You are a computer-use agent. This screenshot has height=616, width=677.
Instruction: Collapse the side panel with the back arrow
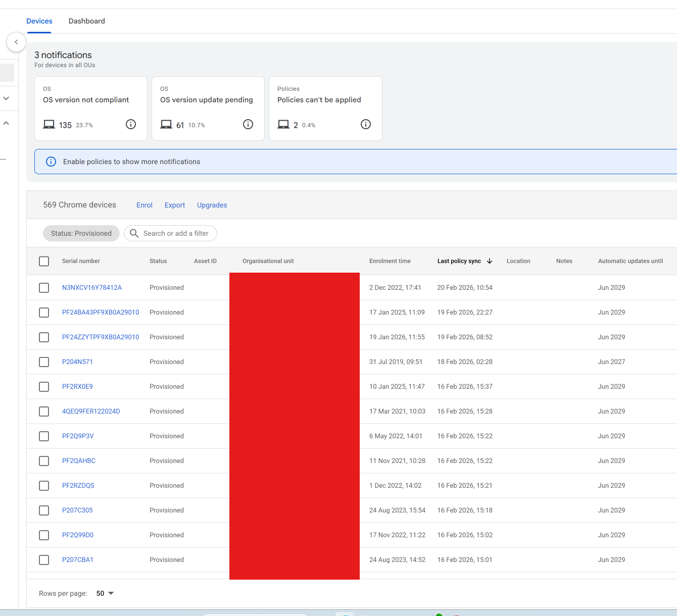click(16, 42)
